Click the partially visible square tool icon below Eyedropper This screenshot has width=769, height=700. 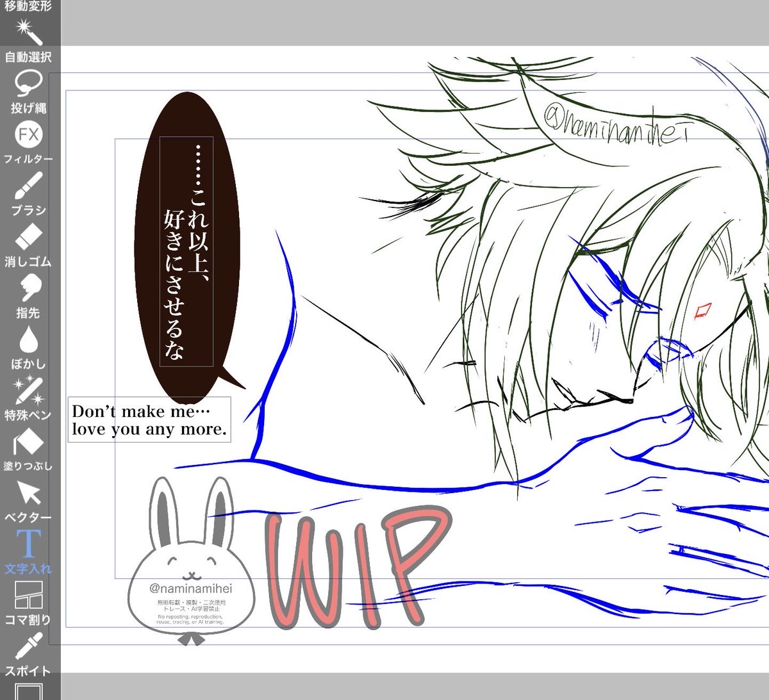(28, 692)
